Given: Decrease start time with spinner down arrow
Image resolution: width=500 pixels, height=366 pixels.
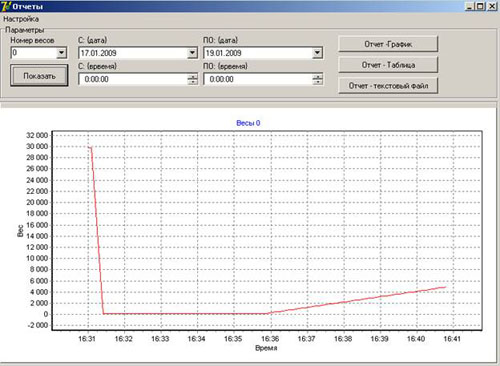Looking at the screenshot, I should [x=192, y=82].
